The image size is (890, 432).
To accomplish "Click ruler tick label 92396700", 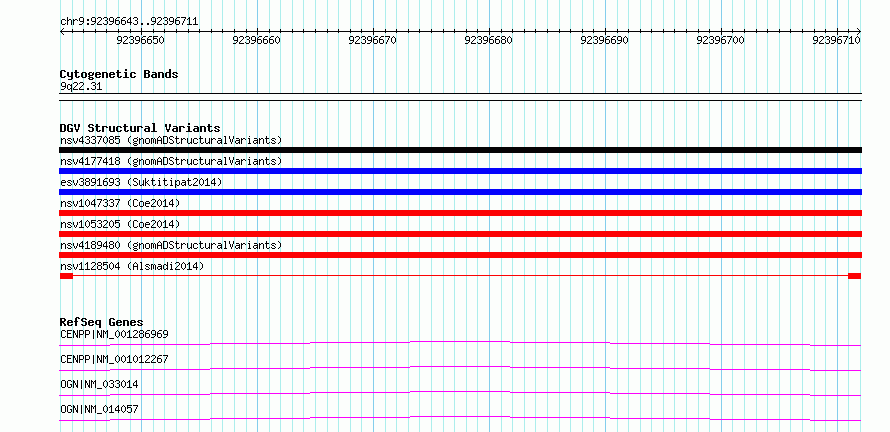I will tap(720, 41).
